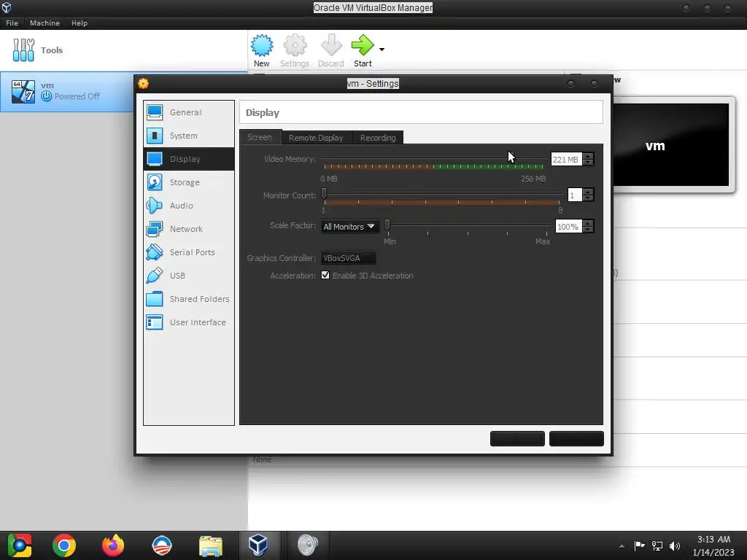
Task: Open the User Interface settings category
Action: [189, 322]
